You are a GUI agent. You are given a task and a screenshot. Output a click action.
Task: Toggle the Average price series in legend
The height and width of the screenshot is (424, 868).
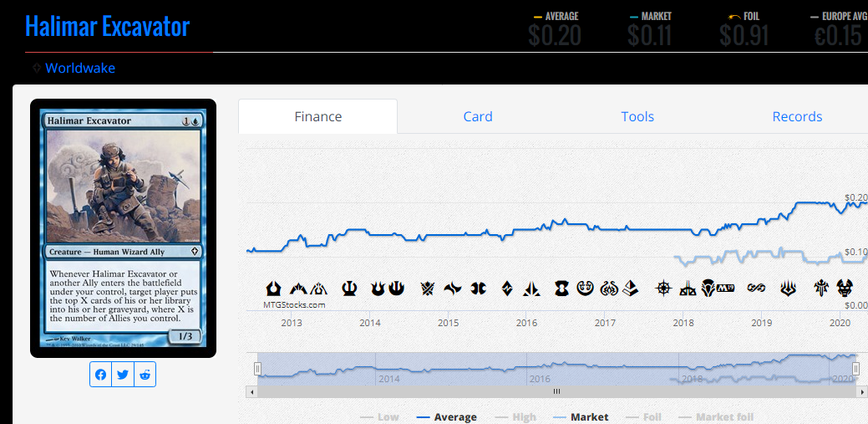click(x=447, y=417)
